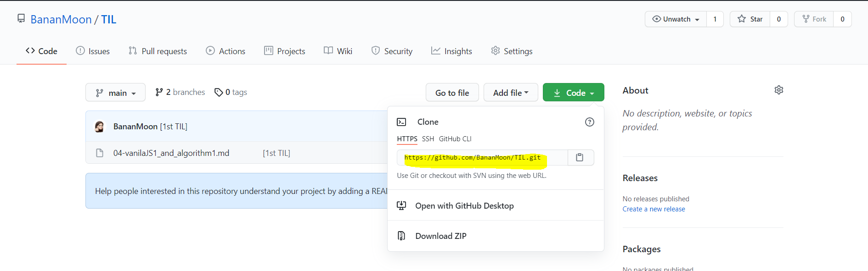This screenshot has width=868, height=271.
Task: Click Open with GitHub Desktop
Action: pyautogui.click(x=496, y=205)
